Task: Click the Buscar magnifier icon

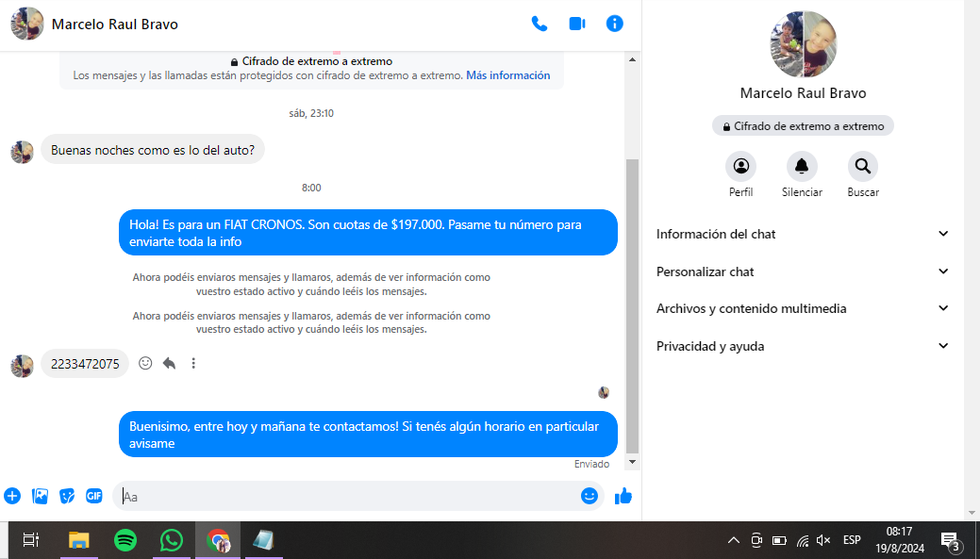Action: coord(862,166)
